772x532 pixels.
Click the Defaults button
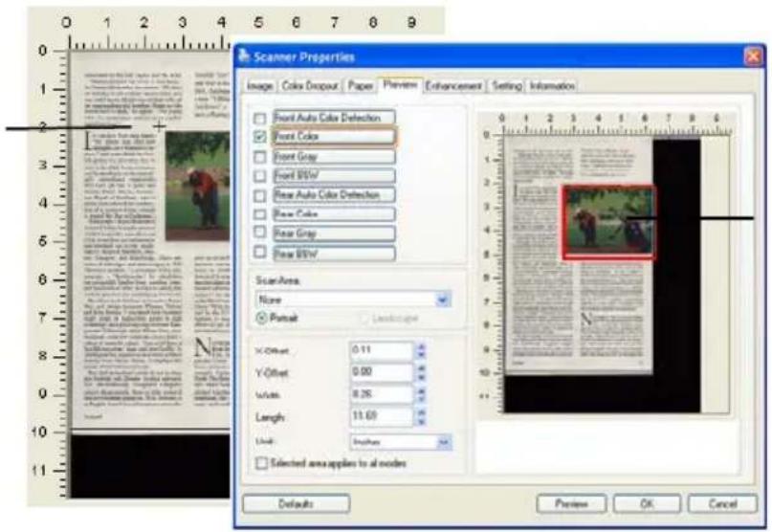(297, 503)
